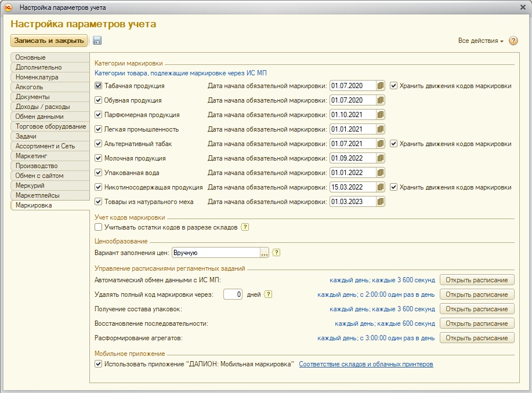
Task: Toggle Товары из натурального меха checkbox
Action: [98, 202]
